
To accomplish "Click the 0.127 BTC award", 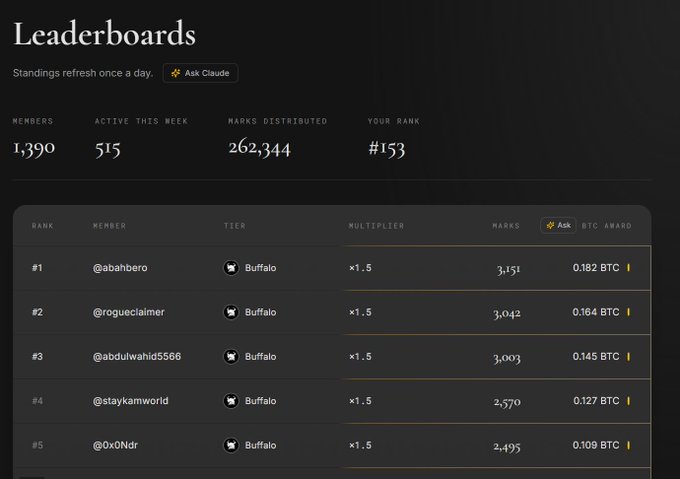I will coord(596,401).
